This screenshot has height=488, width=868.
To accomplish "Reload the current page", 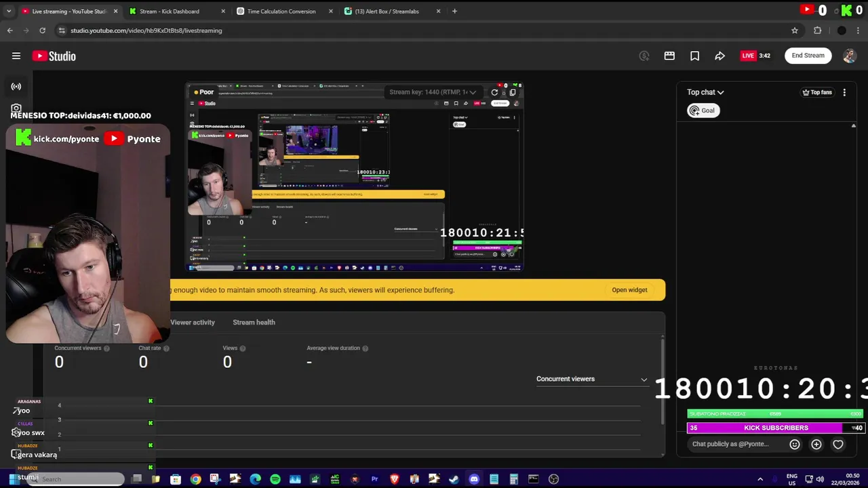I will pos(42,30).
